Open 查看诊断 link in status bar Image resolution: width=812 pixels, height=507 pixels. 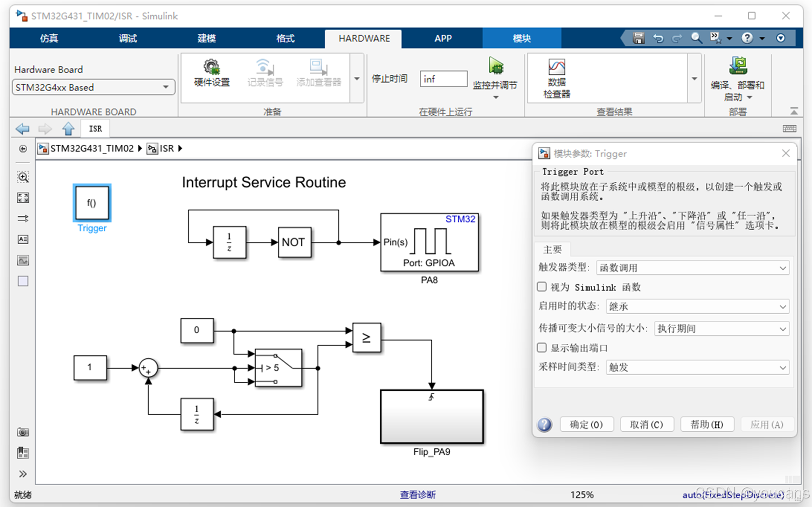417,495
